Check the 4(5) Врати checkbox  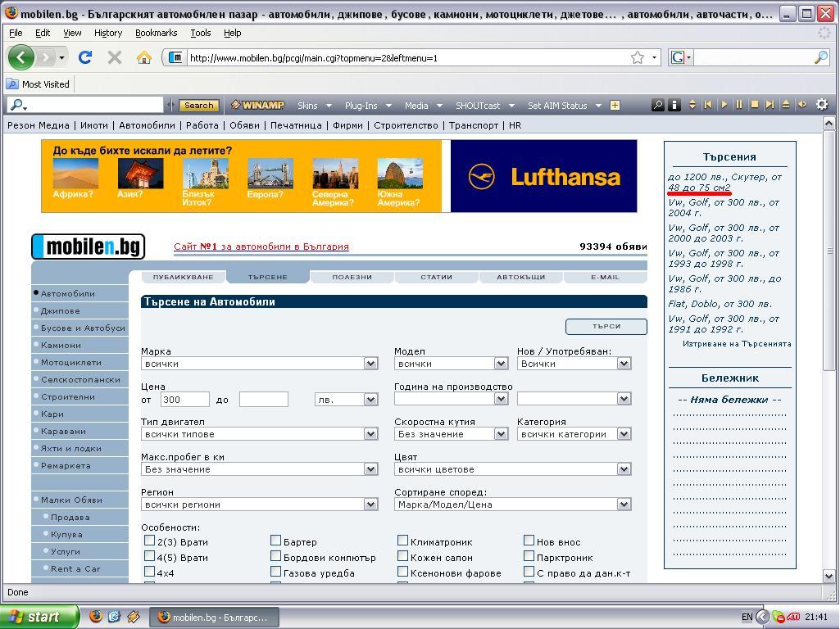[149, 555]
